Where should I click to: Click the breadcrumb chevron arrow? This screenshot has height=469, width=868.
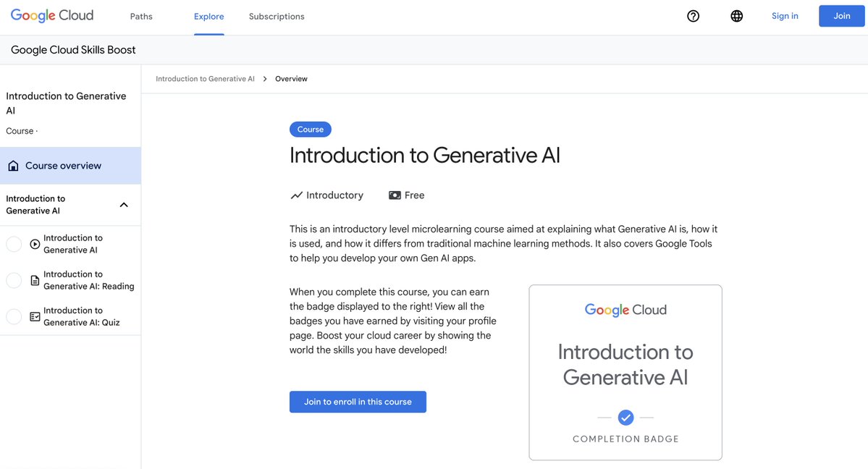click(265, 79)
